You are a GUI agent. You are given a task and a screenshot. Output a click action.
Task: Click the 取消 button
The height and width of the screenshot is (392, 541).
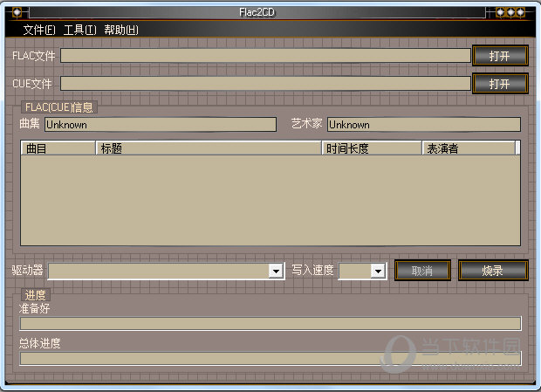click(x=422, y=271)
